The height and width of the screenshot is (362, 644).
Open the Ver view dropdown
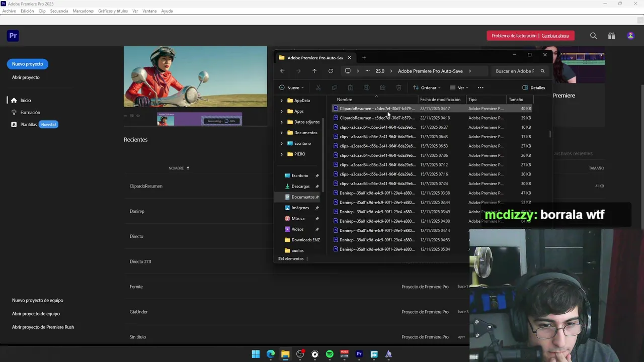459,87
